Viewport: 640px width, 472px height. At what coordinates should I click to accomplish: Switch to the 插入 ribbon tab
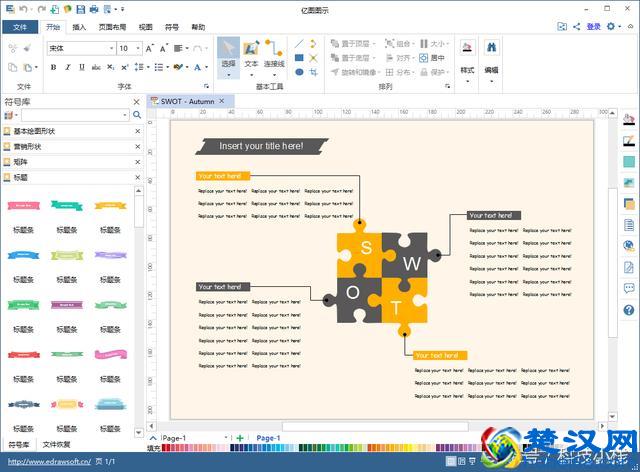click(79, 27)
